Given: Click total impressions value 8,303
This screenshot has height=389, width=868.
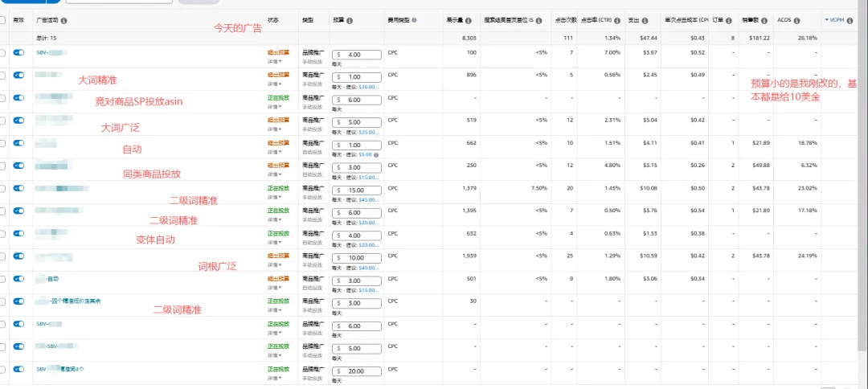Looking at the screenshot, I should (469, 39).
